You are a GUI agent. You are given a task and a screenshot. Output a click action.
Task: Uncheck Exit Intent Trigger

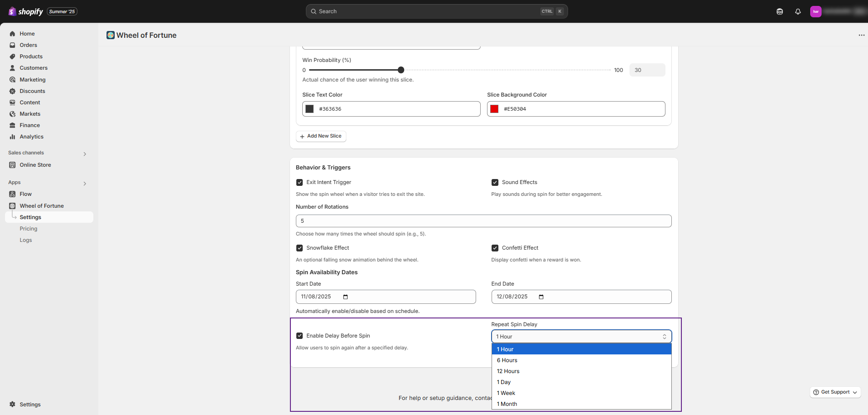[299, 182]
